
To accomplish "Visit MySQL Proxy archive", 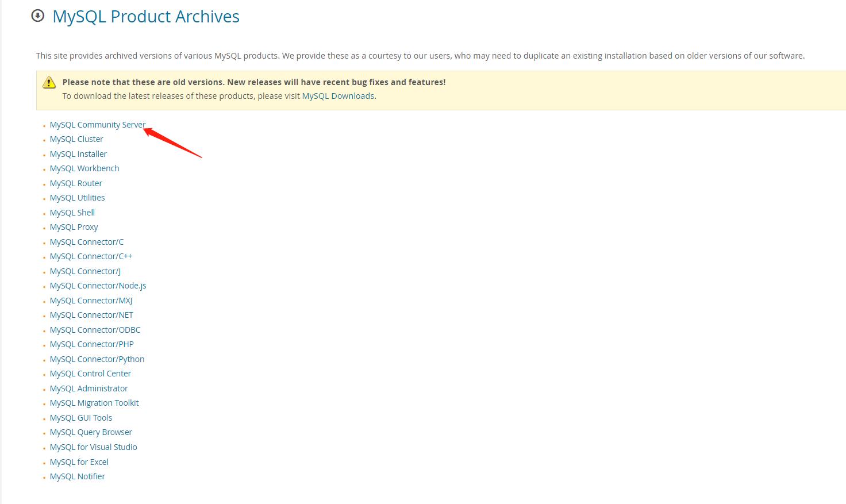I will pos(74,227).
